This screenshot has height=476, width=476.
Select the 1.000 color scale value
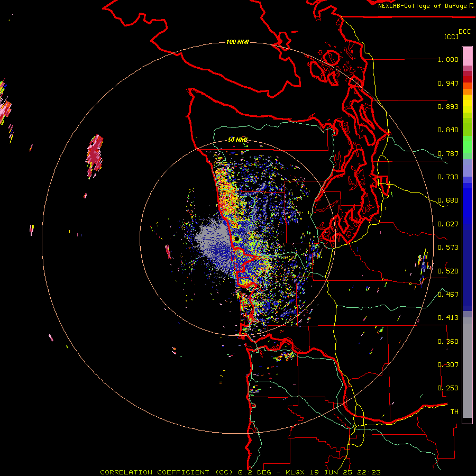[x=448, y=59]
